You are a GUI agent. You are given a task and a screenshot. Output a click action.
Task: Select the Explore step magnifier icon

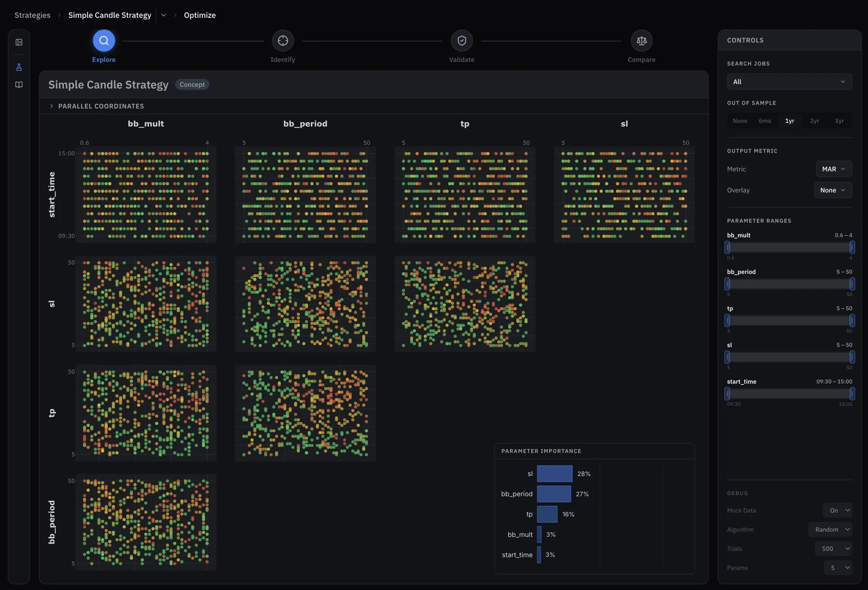coord(104,41)
